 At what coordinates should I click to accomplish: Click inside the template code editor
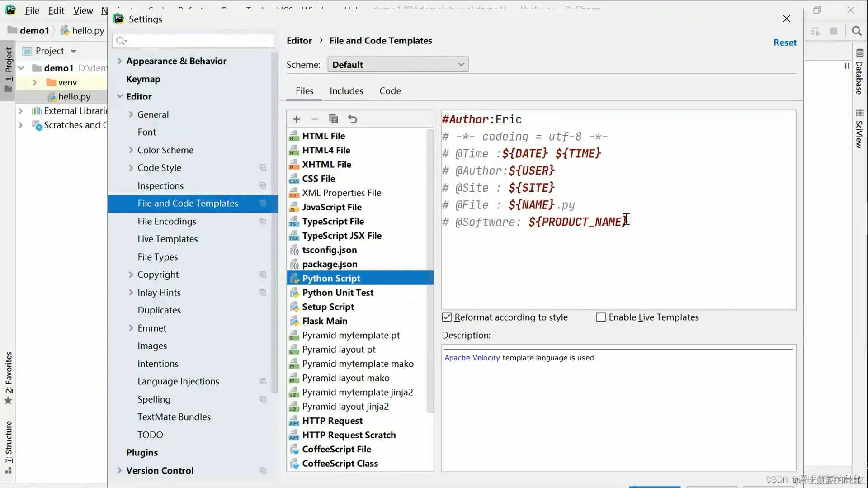pyautogui.click(x=618, y=210)
